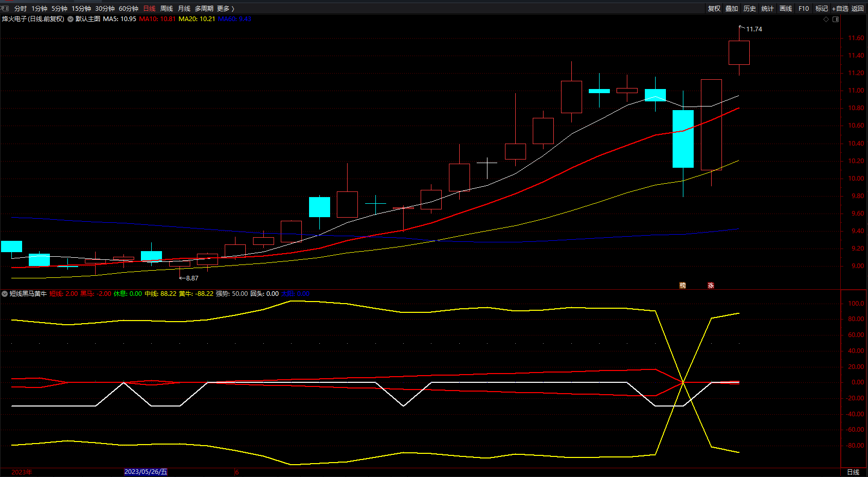Viewport: 868px width, 477px height.
Task: Open F10 company information
Action: tap(804, 9)
